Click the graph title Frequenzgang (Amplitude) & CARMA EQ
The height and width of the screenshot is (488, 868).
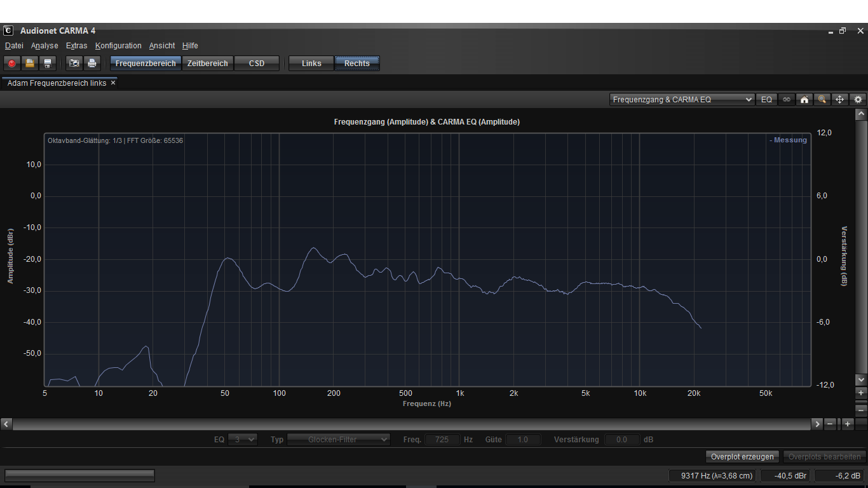[427, 121]
